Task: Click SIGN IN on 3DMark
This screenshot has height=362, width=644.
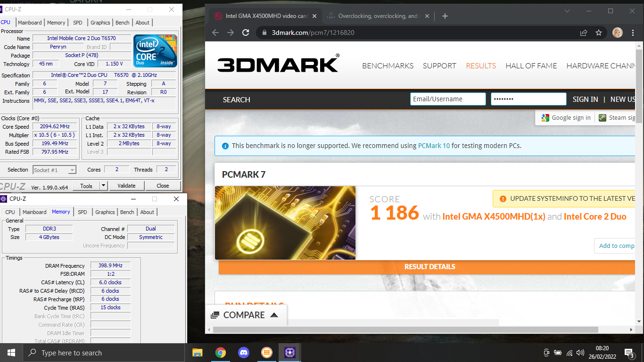Action: click(x=585, y=99)
